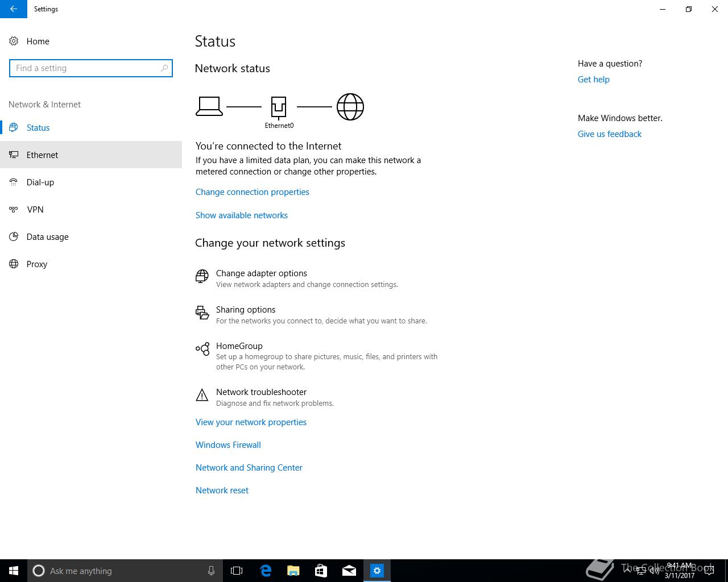Select the Ethernet monitor icon in sidebar

click(14, 155)
